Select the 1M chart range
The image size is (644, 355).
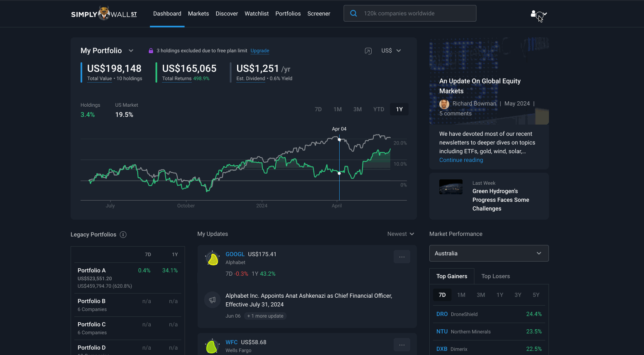(338, 109)
